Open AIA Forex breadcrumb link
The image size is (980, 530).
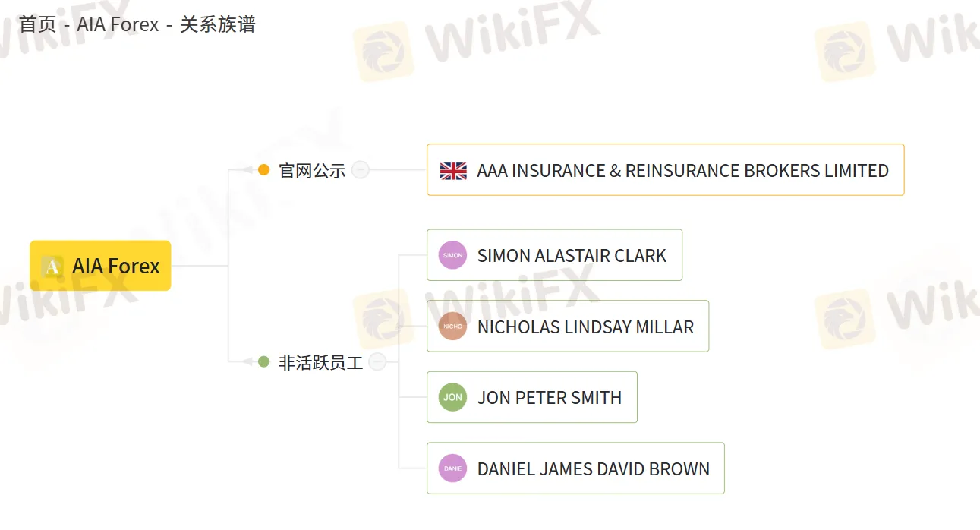[118, 24]
